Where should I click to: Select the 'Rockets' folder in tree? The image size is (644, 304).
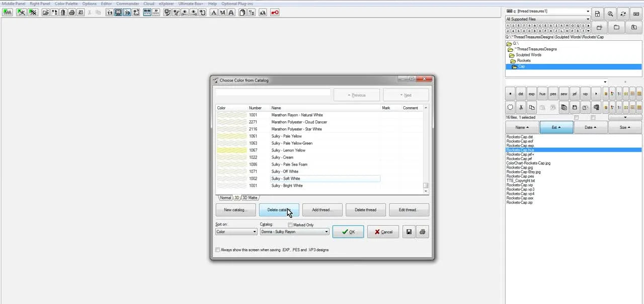click(524, 60)
